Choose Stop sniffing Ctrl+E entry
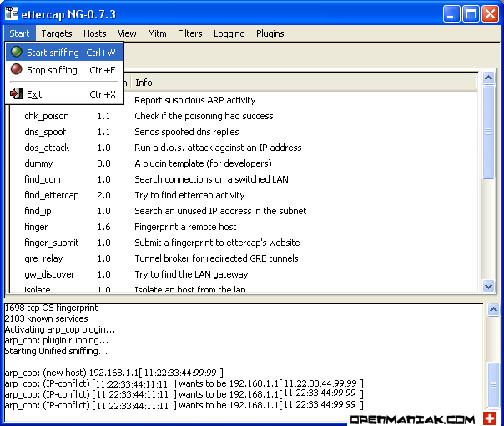This screenshot has width=504, height=426. point(64,70)
